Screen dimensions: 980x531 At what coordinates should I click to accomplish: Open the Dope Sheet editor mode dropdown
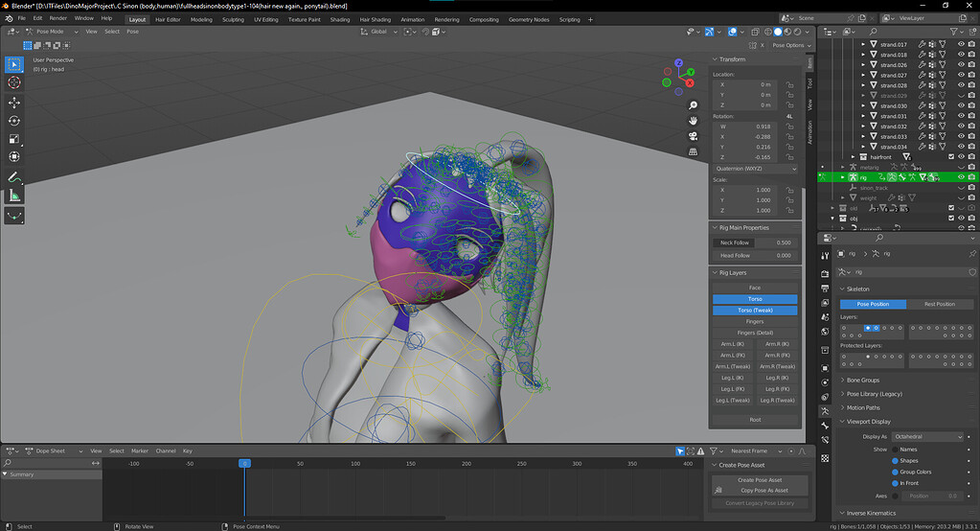point(54,450)
